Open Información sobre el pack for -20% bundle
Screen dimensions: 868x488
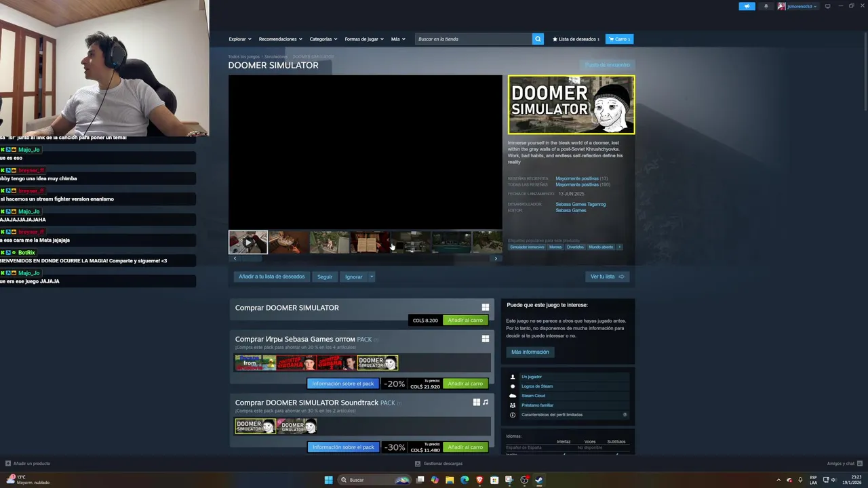click(x=343, y=384)
